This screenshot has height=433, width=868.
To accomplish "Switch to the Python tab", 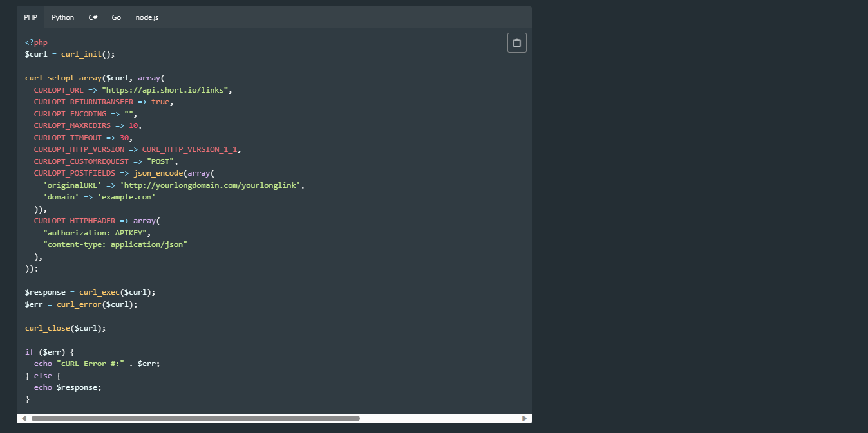I will 63,17.
